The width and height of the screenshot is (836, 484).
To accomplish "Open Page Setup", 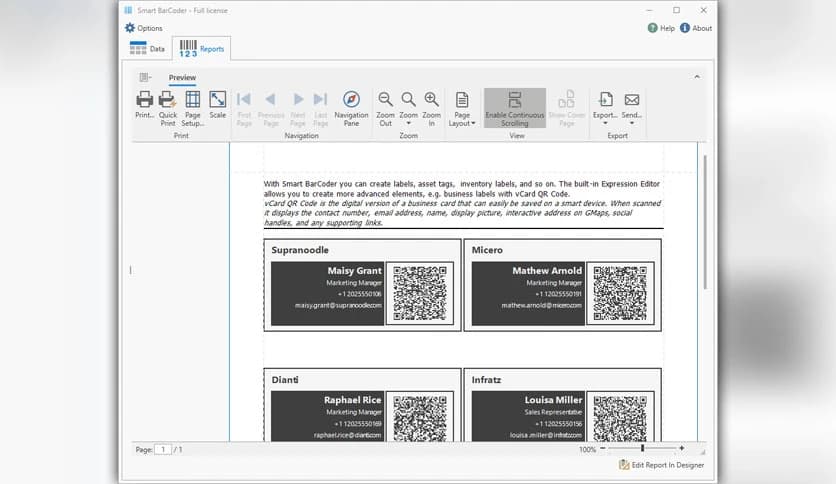I will (192, 108).
